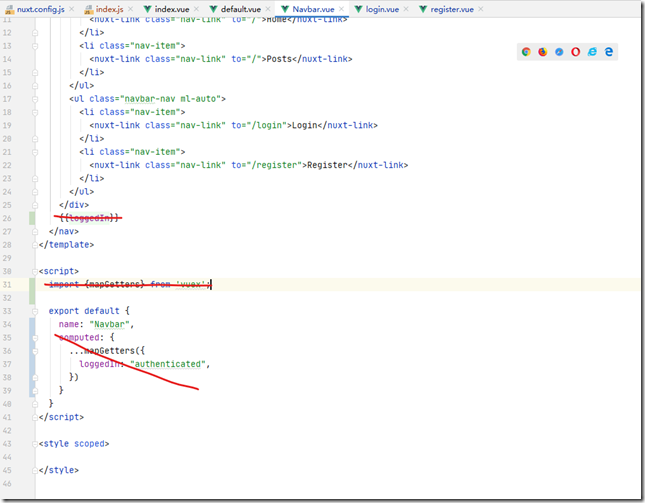
Task: Collapse the export default fold at line 33
Action: click(35, 311)
